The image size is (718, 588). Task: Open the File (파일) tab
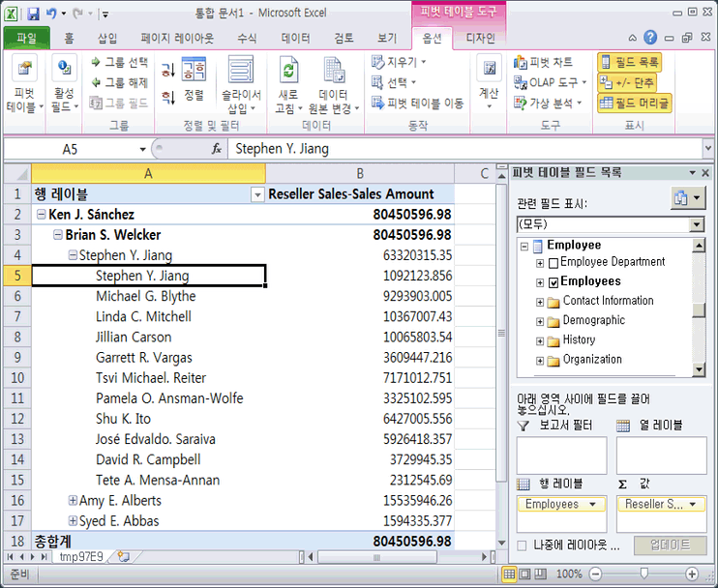[x=26, y=38]
